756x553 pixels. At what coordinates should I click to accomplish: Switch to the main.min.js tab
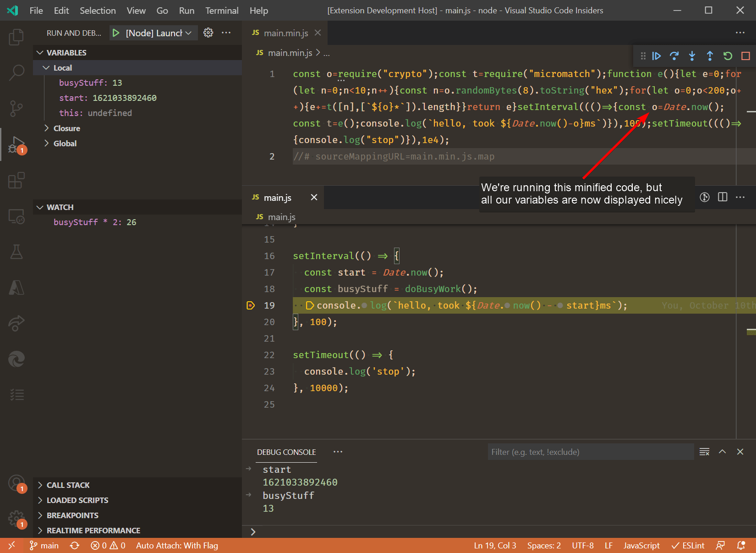pyautogui.click(x=285, y=33)
